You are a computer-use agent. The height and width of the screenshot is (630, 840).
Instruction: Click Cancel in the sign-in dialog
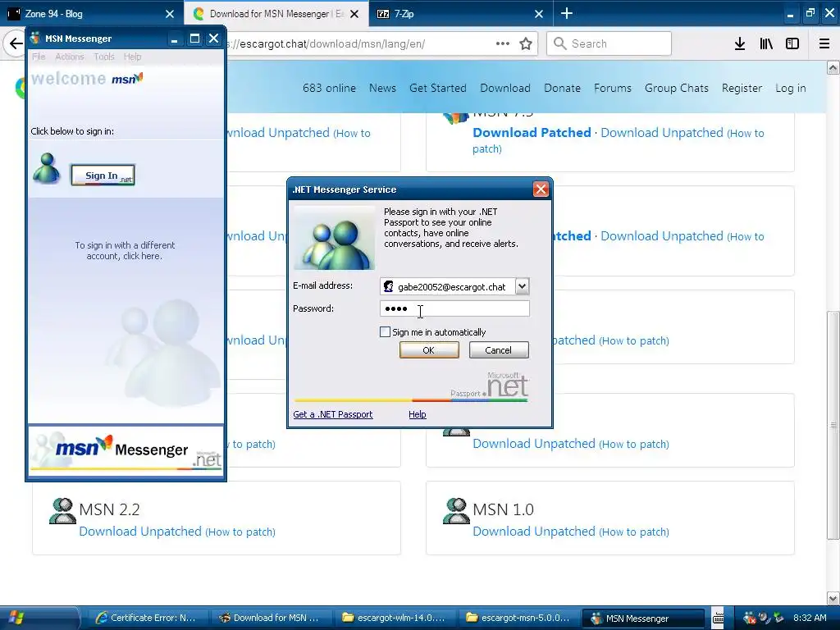point(498,349)
